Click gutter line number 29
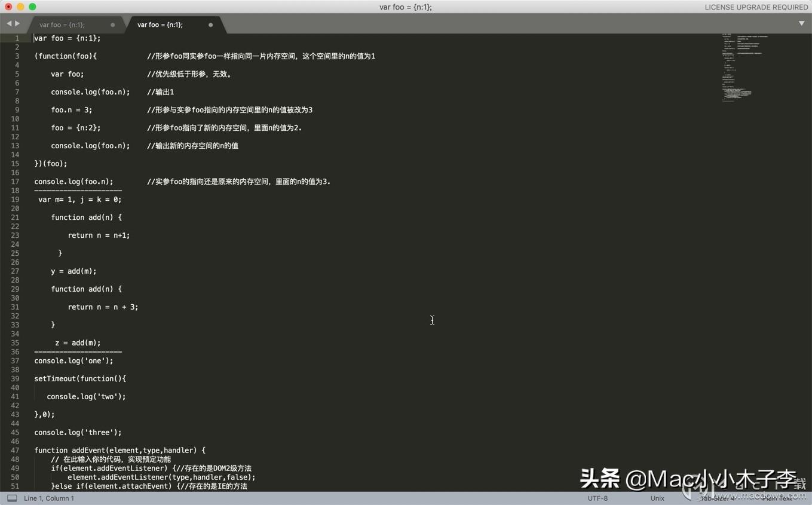This screenshot has width=812, height=505. pos(15,289)
